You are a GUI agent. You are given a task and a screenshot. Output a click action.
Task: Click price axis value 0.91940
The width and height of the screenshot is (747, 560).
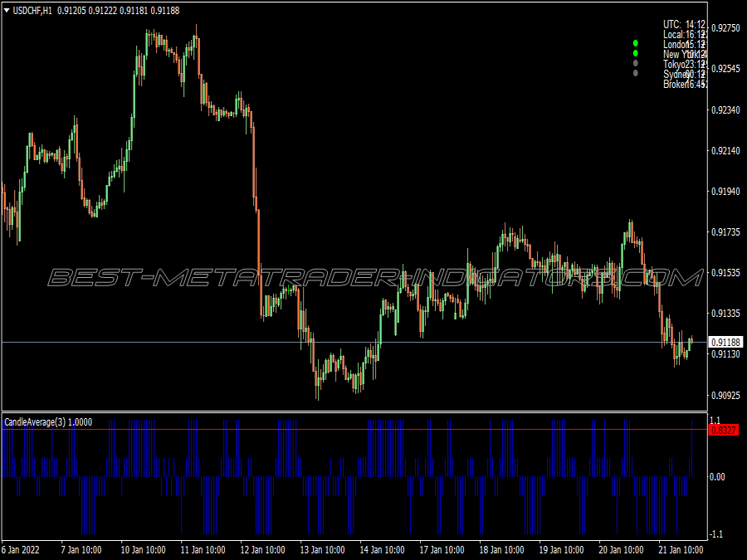(725, 192)
